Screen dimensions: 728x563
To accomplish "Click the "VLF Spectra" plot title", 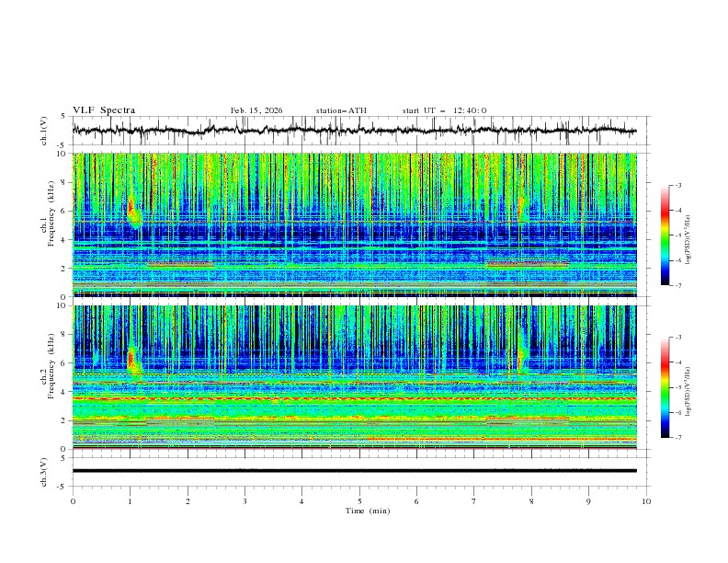I will click(x=104, y=110).
